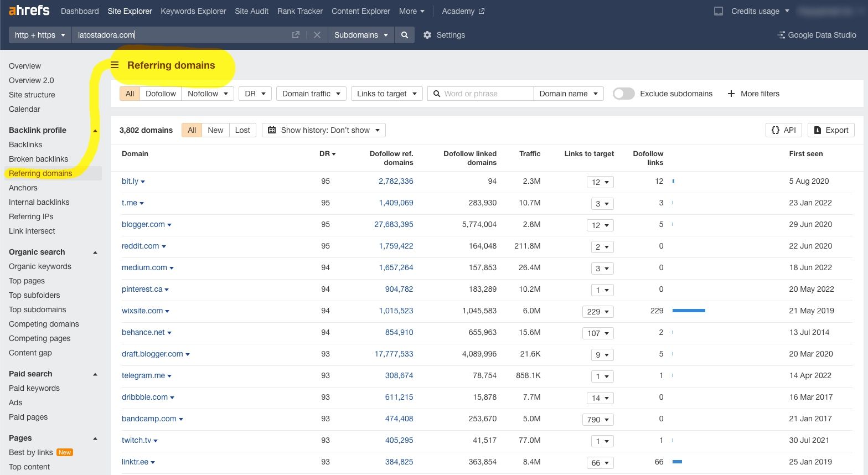Open the Nofollow dropdown
The image size is (868, 475).
pyautogui.click(x=208, y=94)
